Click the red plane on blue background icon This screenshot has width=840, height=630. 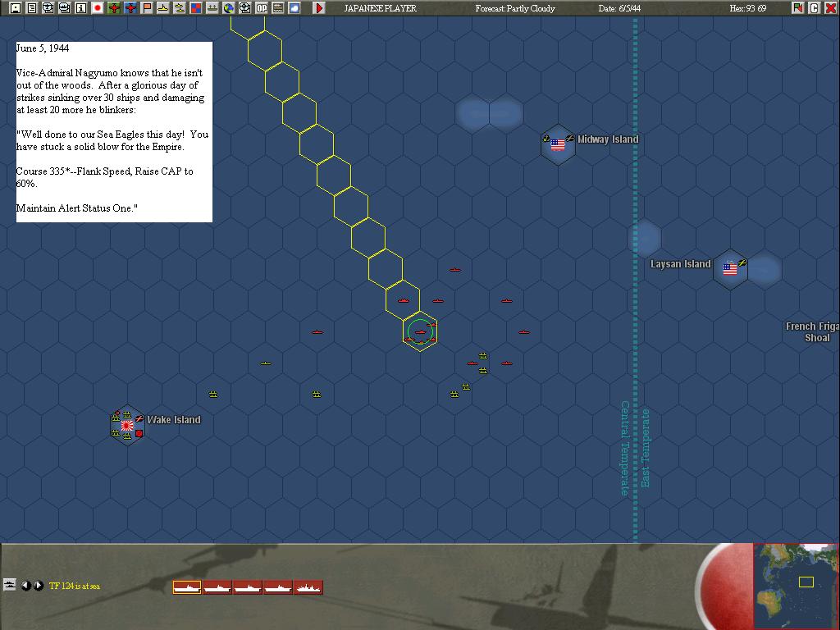click(130, 8)
